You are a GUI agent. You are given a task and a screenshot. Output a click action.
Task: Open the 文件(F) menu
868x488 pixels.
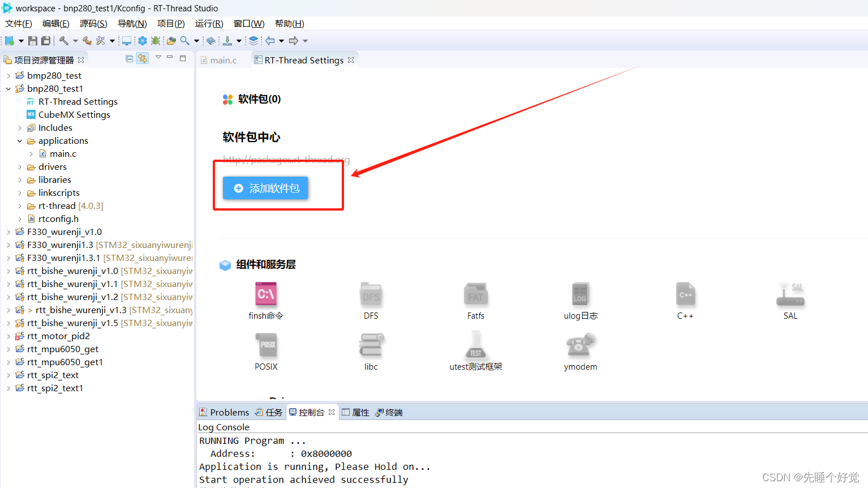pyautogui.click(x=19, y=23)
